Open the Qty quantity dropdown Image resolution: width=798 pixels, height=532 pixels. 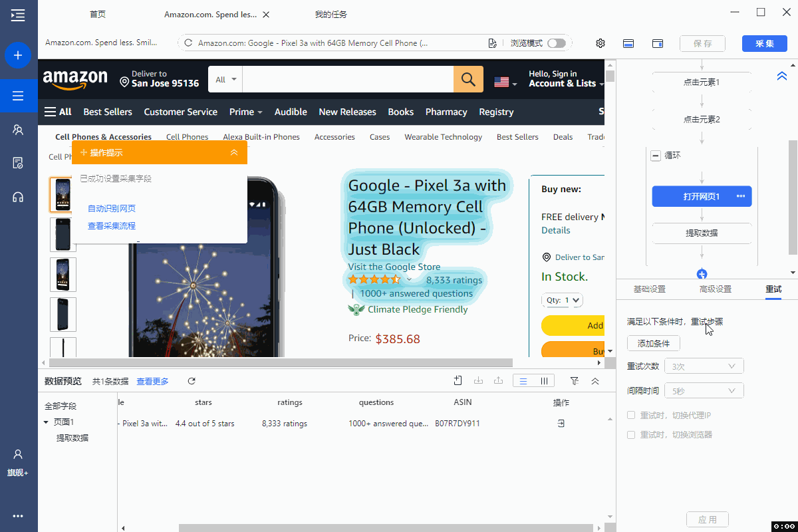point(563,300)
